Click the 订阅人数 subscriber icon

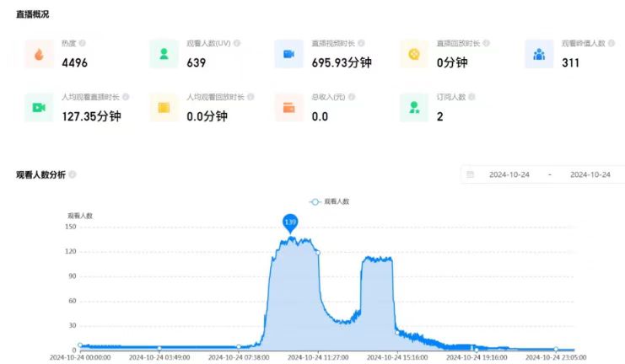tap(414, 108)
